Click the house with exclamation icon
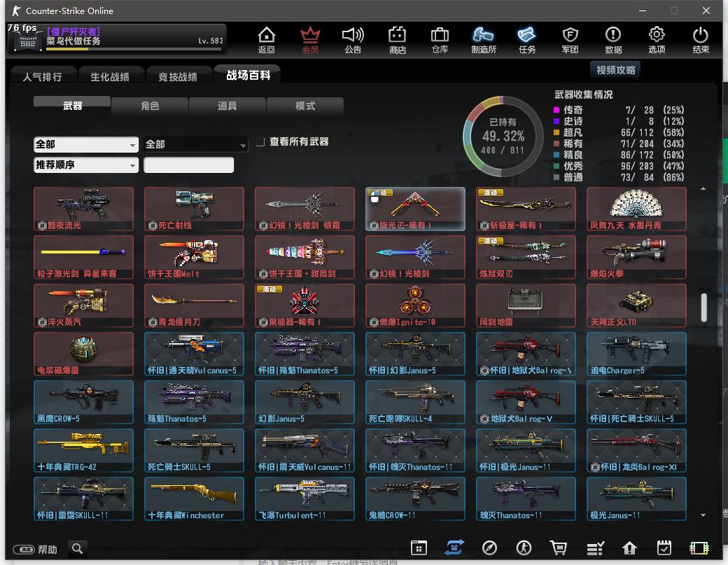The width and height of the screenshot is (728, 565). (x=629, y=549)
